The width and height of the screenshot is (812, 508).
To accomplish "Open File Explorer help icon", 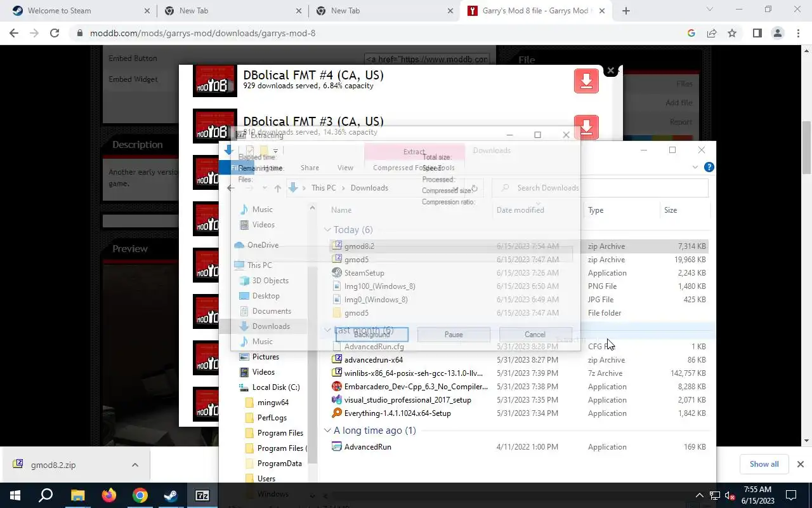I will [709, 167].
